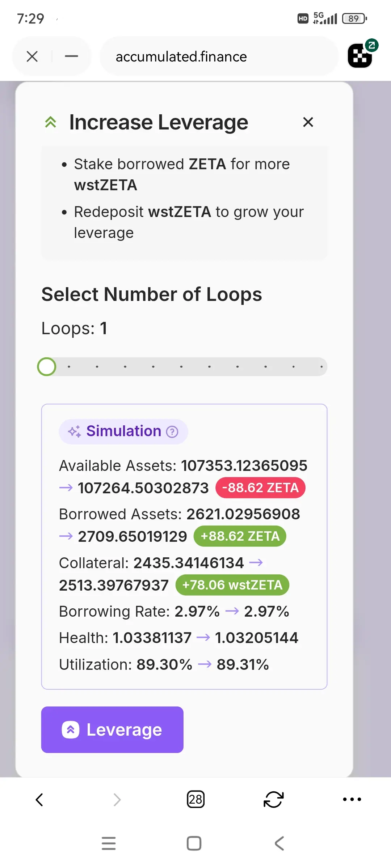The width and height of the screenshot is (391, 868).
Task: Open the 28 tabs switcher
Action: (x=195, y=799)
